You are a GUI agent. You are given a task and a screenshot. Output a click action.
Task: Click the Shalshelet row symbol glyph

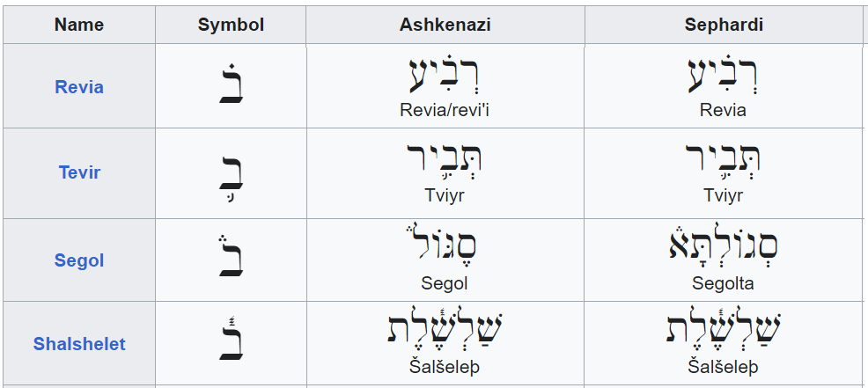(231, 342)
